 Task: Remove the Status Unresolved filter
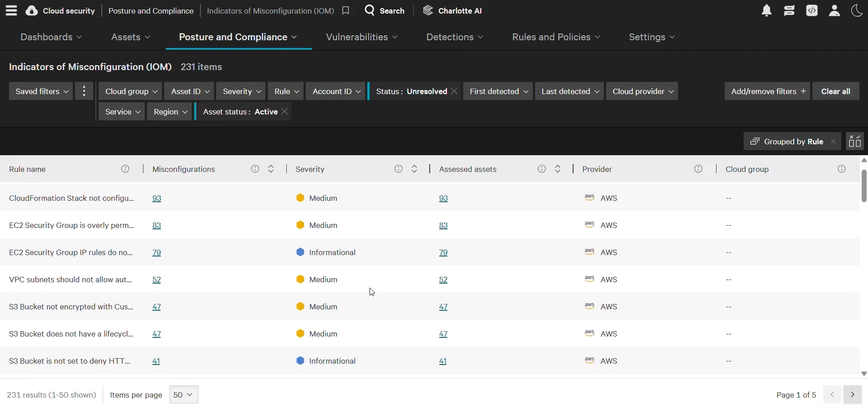pos(455,91)
